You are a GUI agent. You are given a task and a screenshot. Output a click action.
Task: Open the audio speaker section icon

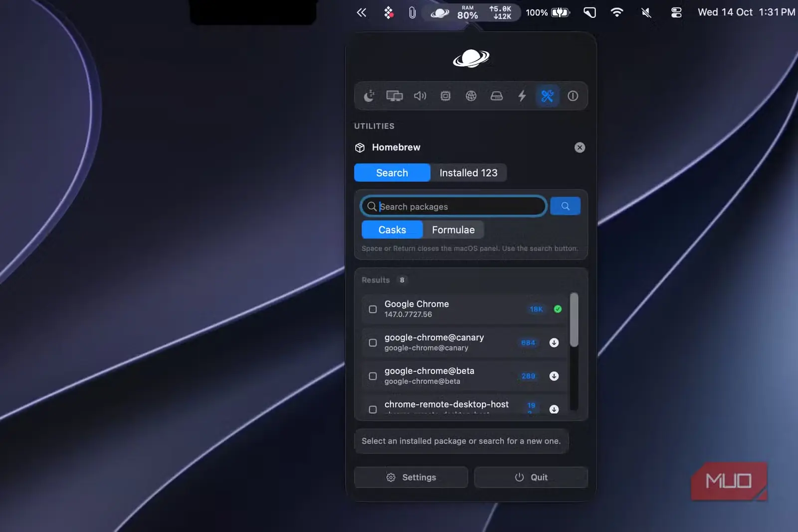420,96
